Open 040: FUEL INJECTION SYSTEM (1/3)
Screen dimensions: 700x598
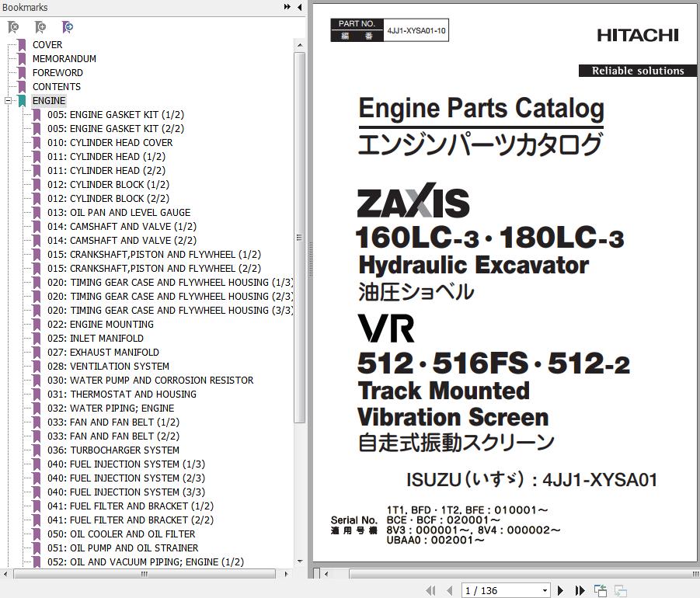tap(126, 464)
